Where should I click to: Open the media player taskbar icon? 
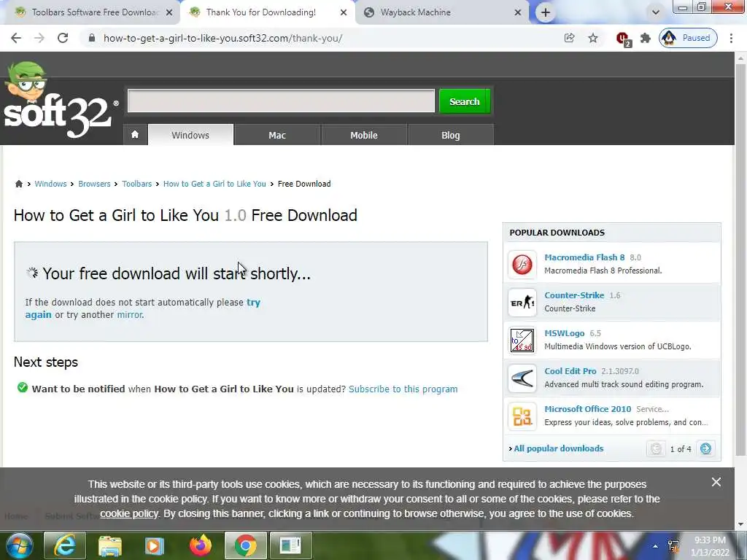point(154,545)
